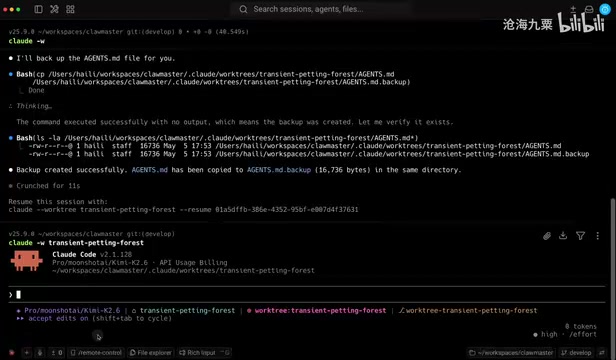The width and height of the screenshot is (616, 360).
Task: Click the plus icon at top right
Action: pos(573,9)
